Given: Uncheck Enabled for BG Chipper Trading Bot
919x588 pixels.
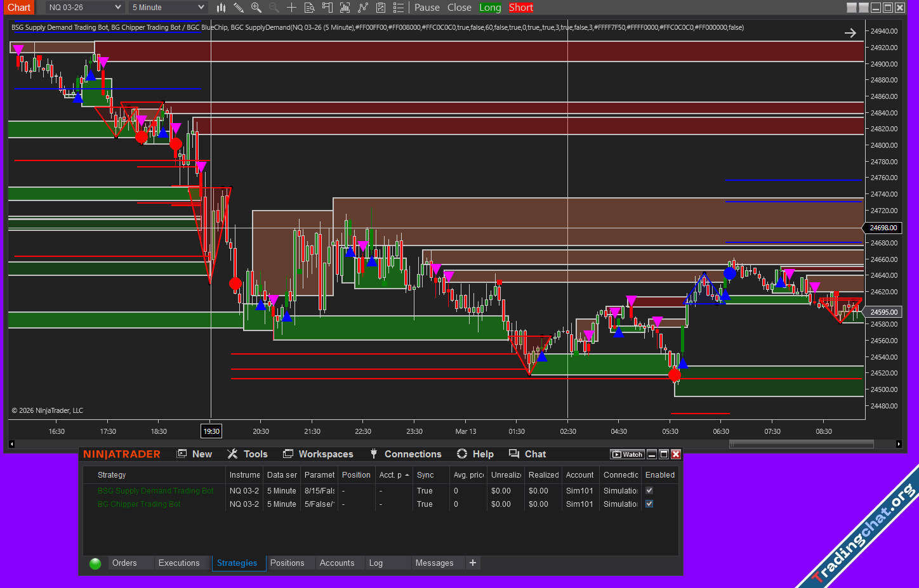Looking at the screenshot, I should pyautogui.click(x=649, y=504).
